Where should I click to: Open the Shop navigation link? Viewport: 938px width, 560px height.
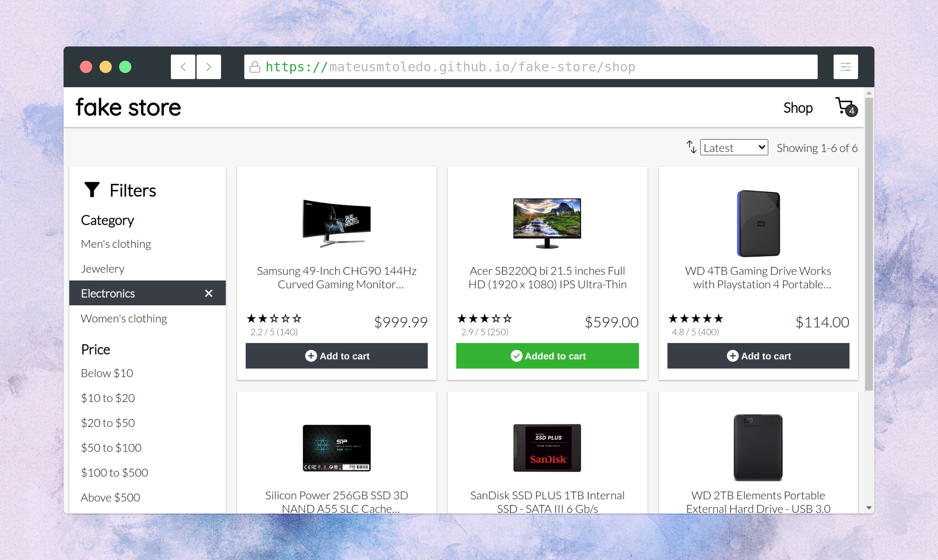click(798, 108)
